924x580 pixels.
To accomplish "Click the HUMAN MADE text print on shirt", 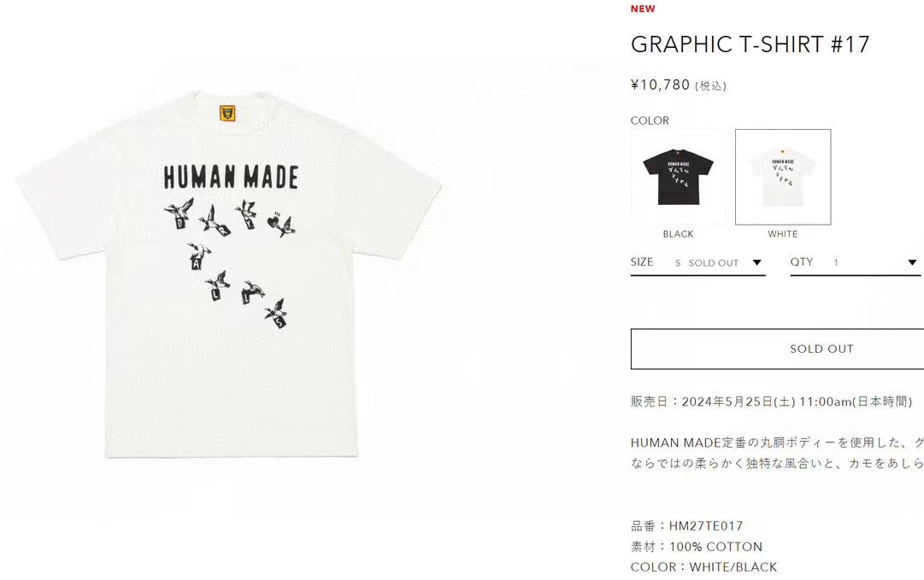I will (x=231, y=177).
